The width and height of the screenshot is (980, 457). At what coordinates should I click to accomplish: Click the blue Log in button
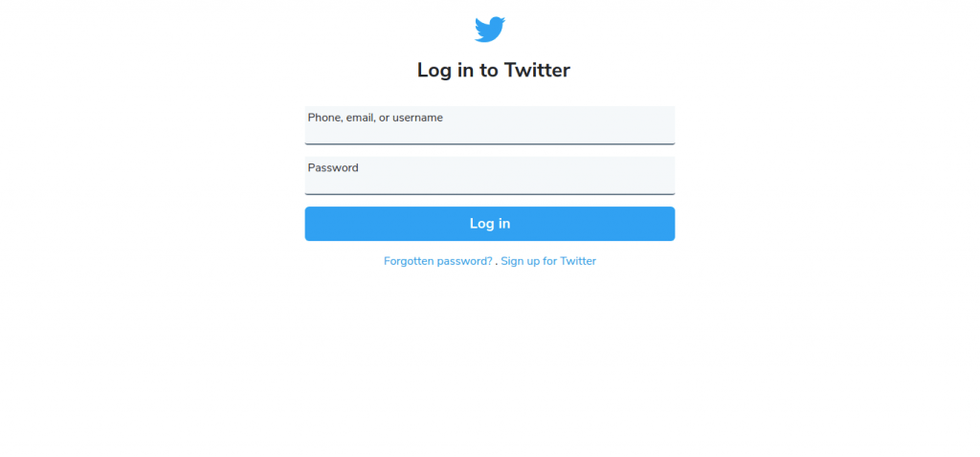pyautogui.click(x=489, y=224)
